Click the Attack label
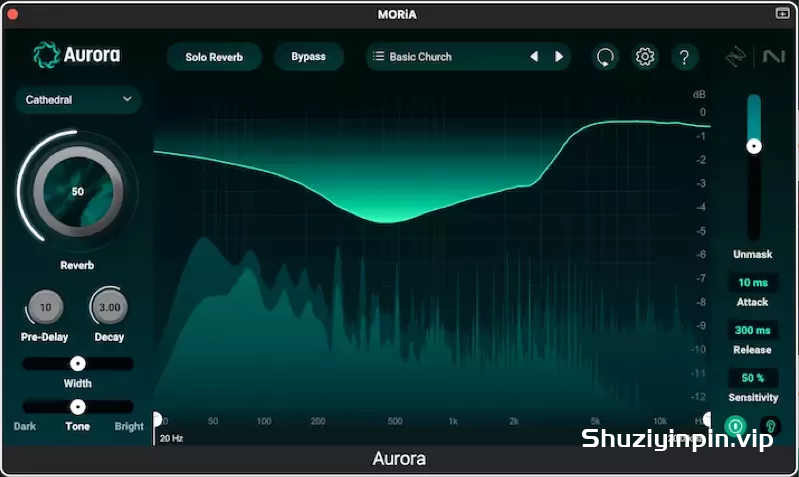Viewport: 799px width, 477px height. click(x=752, y=302)
